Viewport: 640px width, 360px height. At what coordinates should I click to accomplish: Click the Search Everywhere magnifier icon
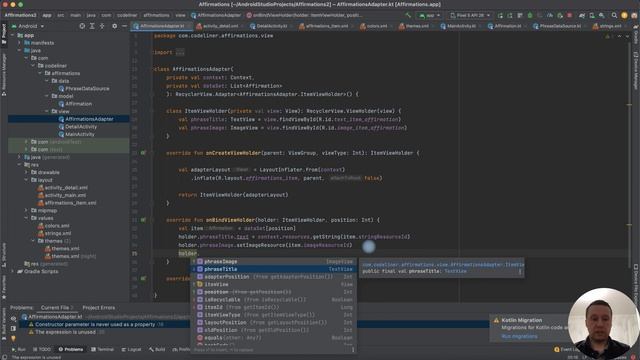(x=614, y=15)
